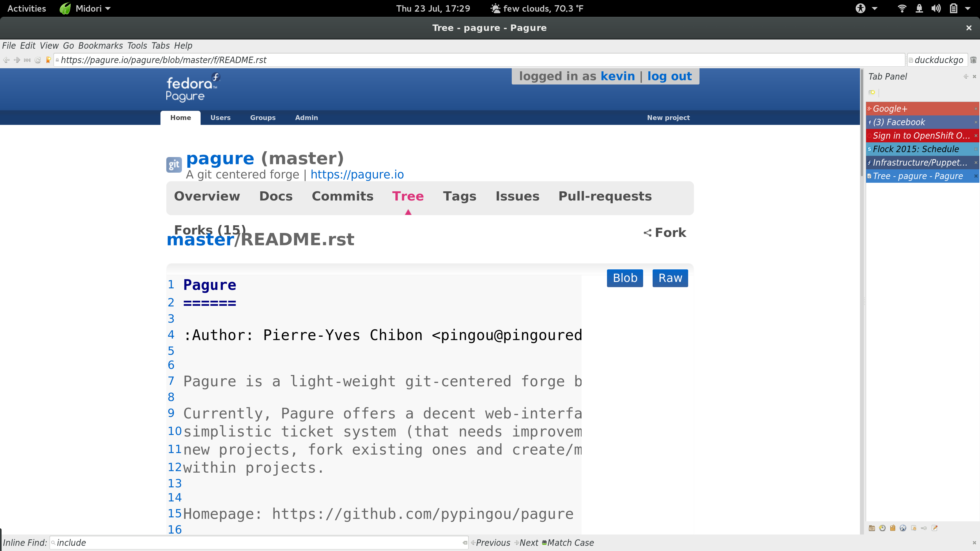Close the (3) Facebook tab
This screenshot has width=980, height=551.
(x=976, y=122)
